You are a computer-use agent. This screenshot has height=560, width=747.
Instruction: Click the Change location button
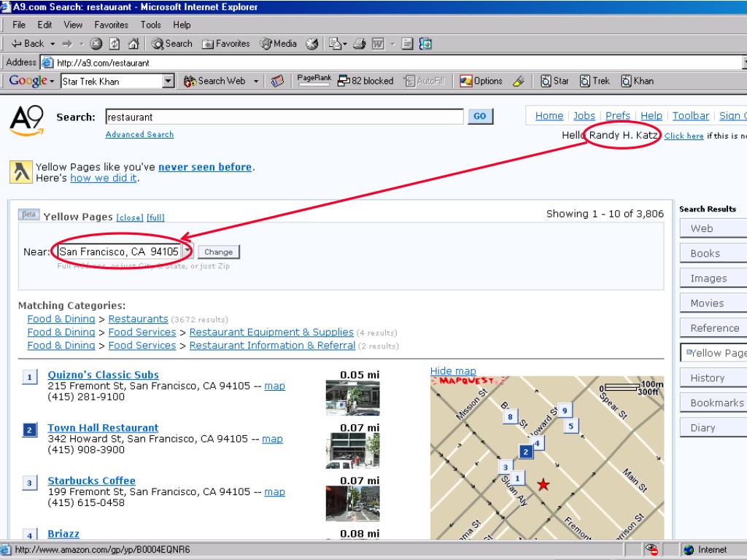(219, 252)
